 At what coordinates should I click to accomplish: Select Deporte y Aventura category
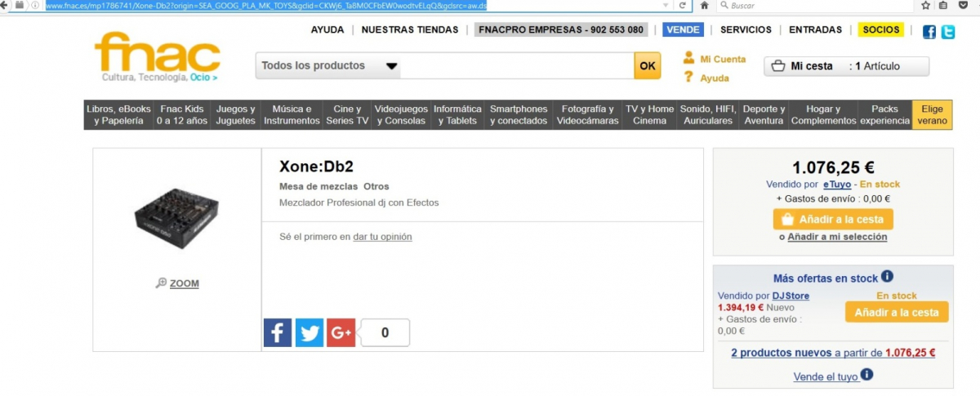(764, 115)
